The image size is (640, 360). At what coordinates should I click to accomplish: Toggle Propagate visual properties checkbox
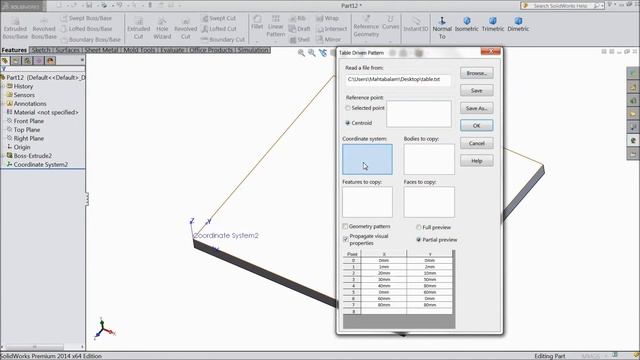point(346,239)
